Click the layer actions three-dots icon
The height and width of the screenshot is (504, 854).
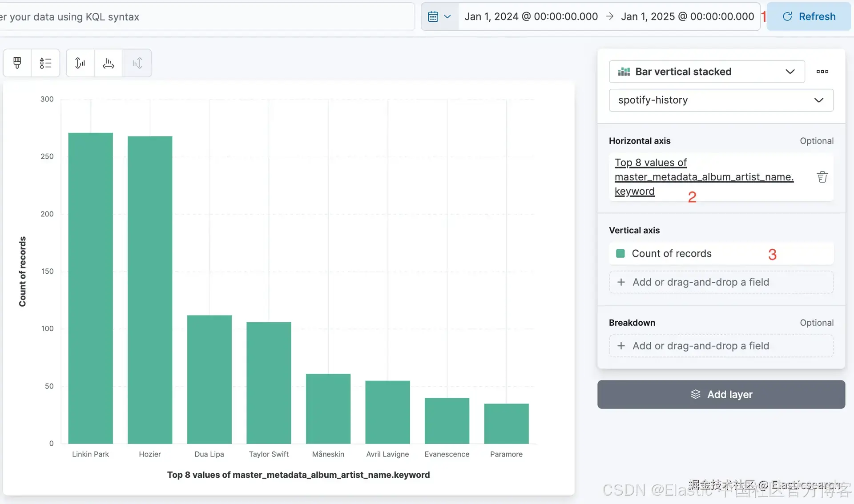click(822, 72)
